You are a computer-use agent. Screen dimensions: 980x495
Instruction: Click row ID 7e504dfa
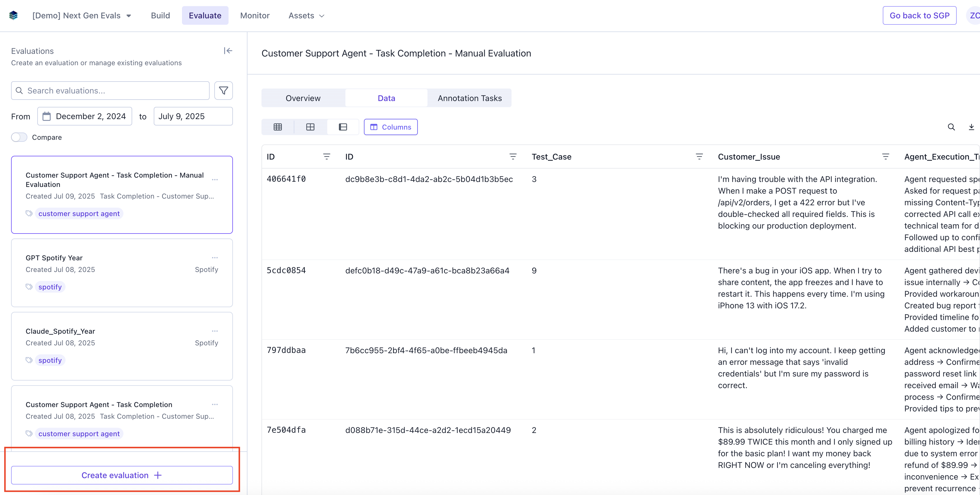coord(286,430)
